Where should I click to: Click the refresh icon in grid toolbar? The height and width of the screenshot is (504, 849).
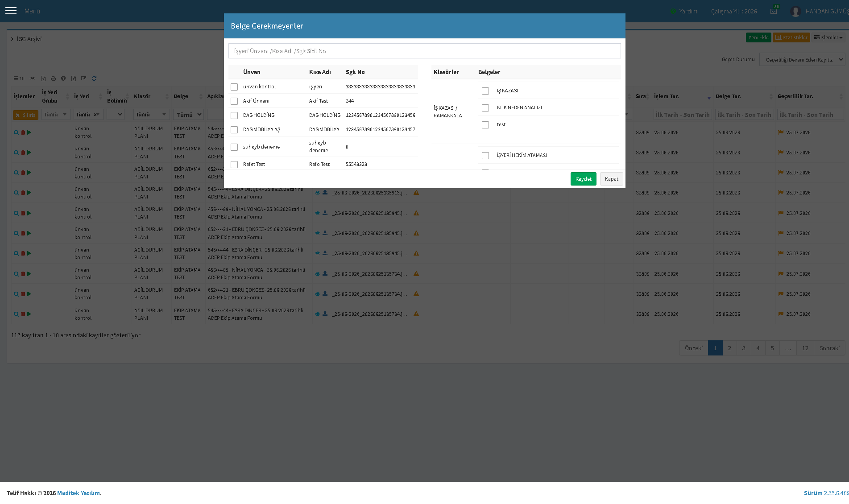click(x=94, y=78)
